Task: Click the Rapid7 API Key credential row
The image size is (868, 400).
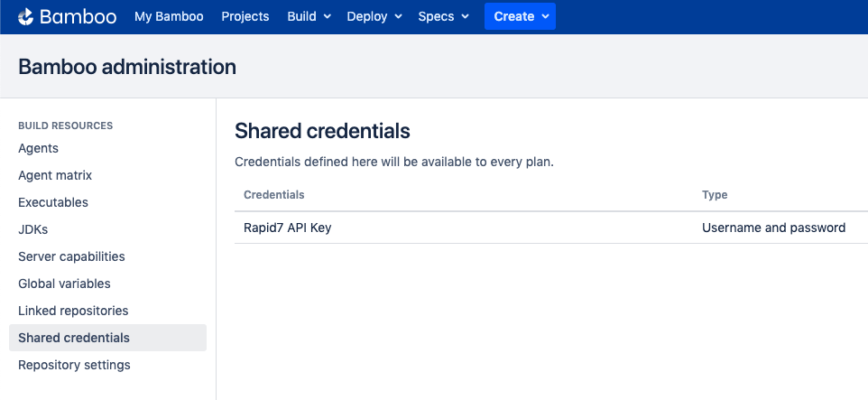Action: click(x=288, y=228)
